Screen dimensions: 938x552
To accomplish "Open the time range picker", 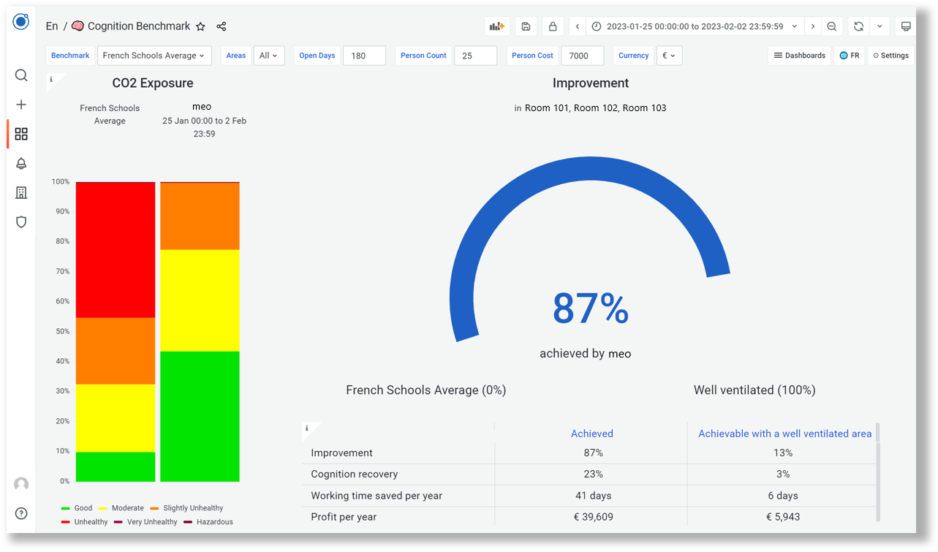I will click(694, 27).
